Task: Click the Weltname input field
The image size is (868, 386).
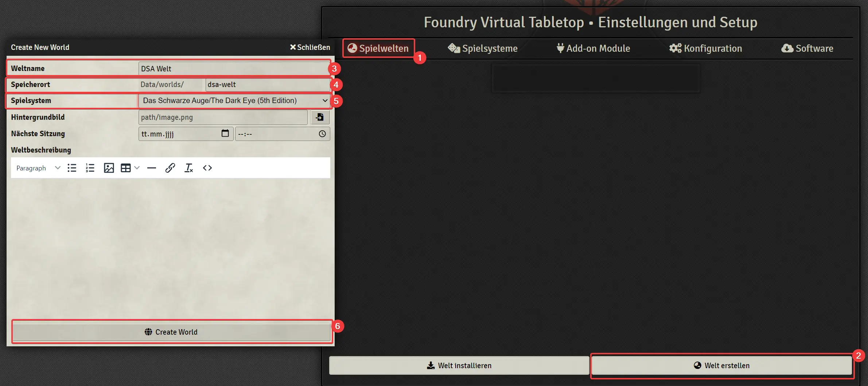Action: [234, 68]
